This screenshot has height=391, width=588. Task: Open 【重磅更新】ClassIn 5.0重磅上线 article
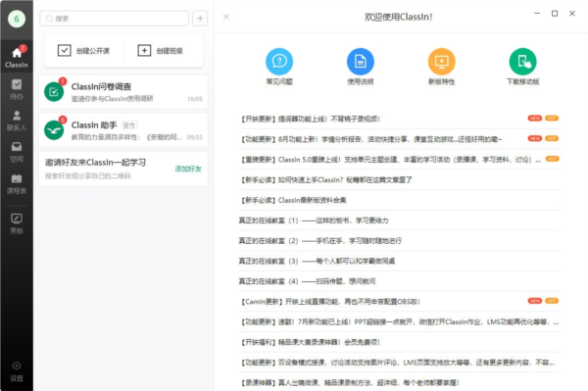(x=399, y=160)
